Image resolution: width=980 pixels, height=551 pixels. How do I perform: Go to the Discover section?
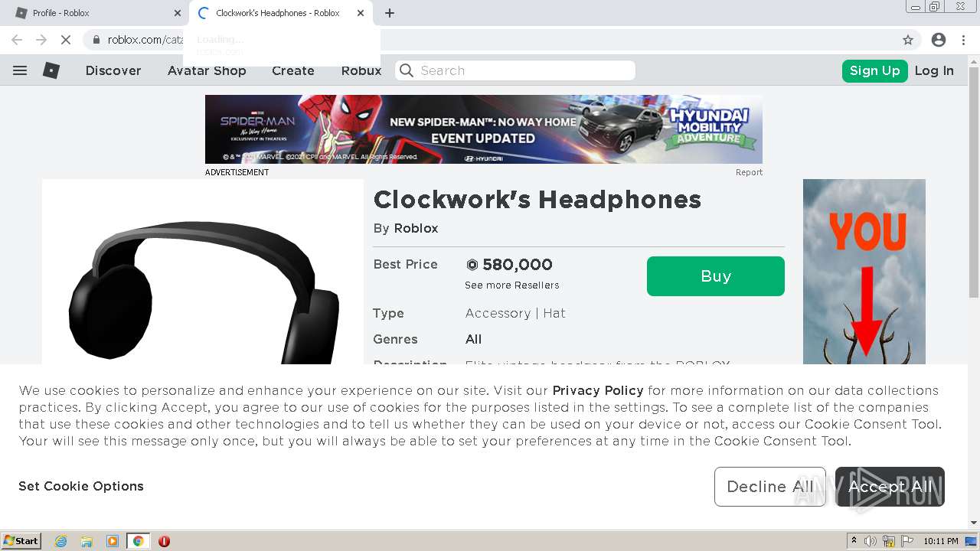click(x=113, y=70)
